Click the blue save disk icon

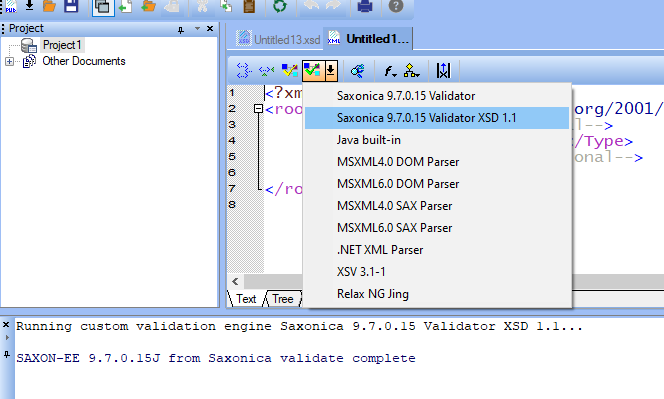click(x=71, y=6)
